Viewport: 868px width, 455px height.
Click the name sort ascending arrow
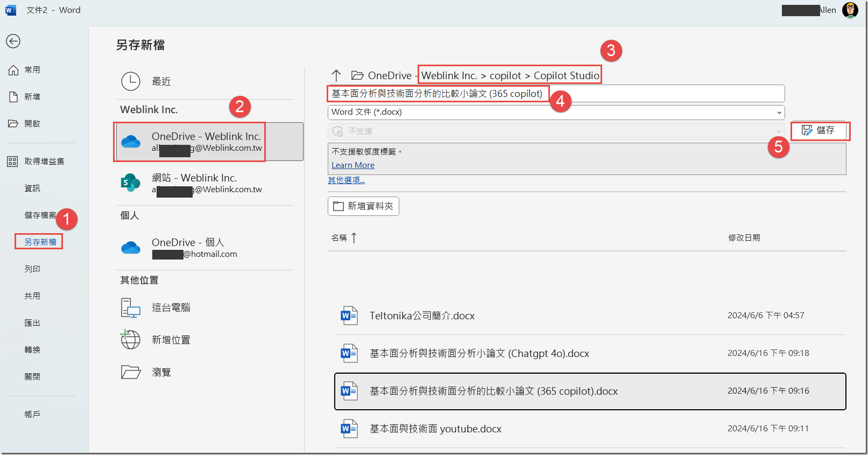point(354,237)
